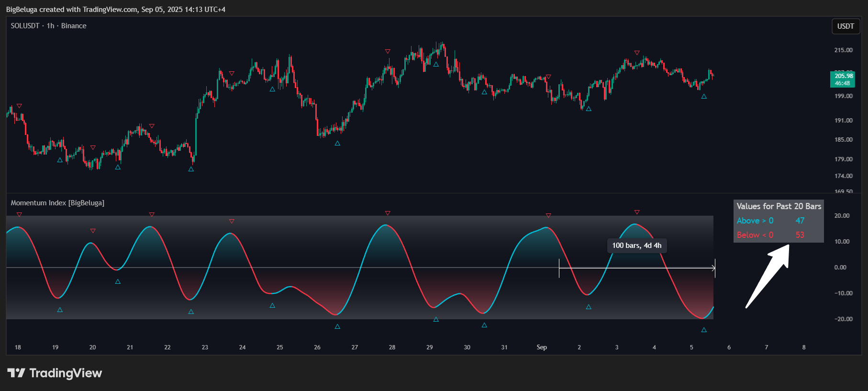Click the 'Values for Past 20 Bars' table header
Viewport: 868px width, 391px height.
[x=779, y=206]
